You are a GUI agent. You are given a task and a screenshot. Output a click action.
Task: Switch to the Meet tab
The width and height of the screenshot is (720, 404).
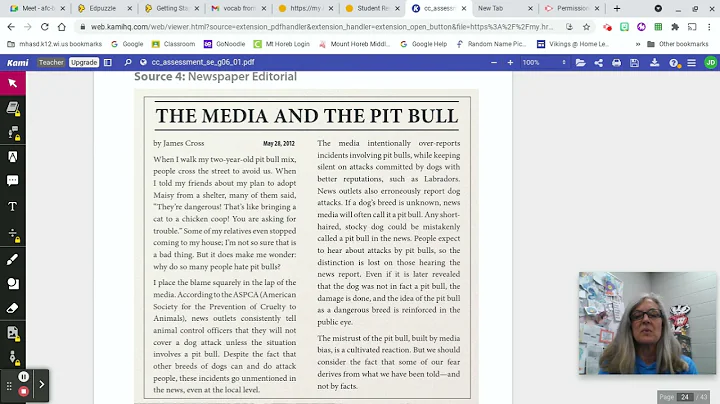point(38,8)
